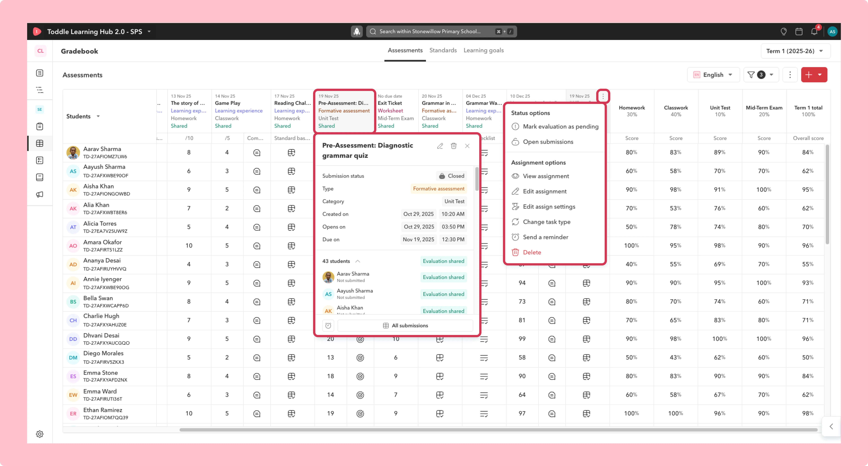Collapse the side panel chevron at bottom right

pos(831,427)
